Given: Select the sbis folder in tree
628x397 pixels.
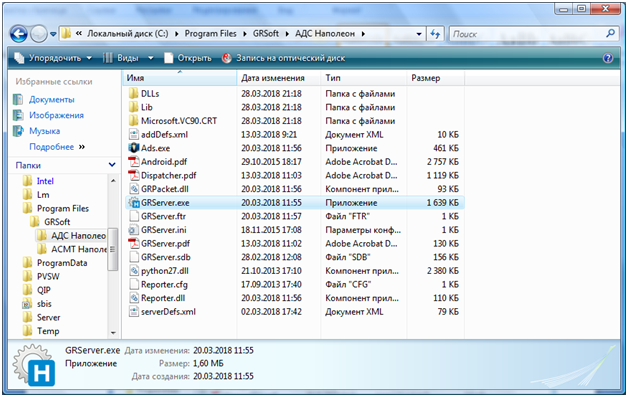Looking at the screenshot, I should [x=44, y=304].
